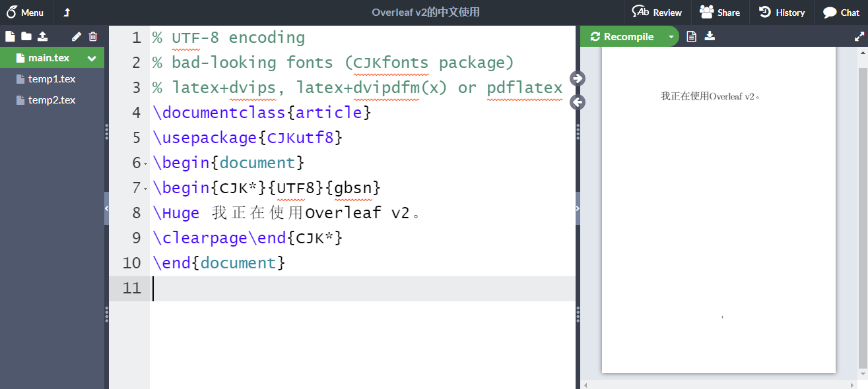View raw compile logs

pos(691,36)
